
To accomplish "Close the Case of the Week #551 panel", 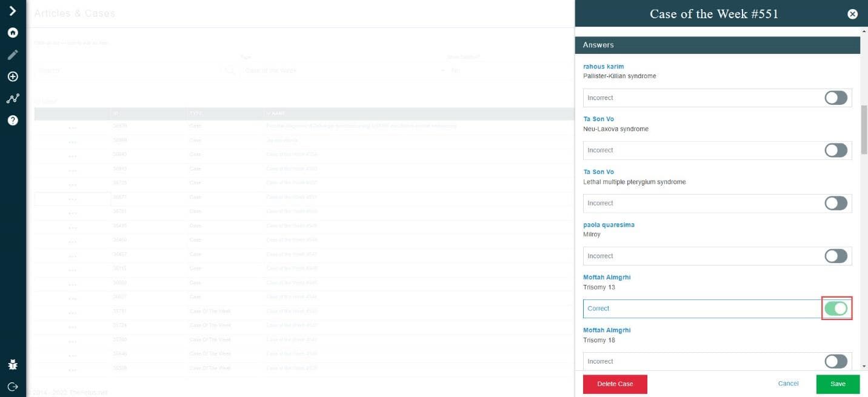I will (x=852, y=14).
